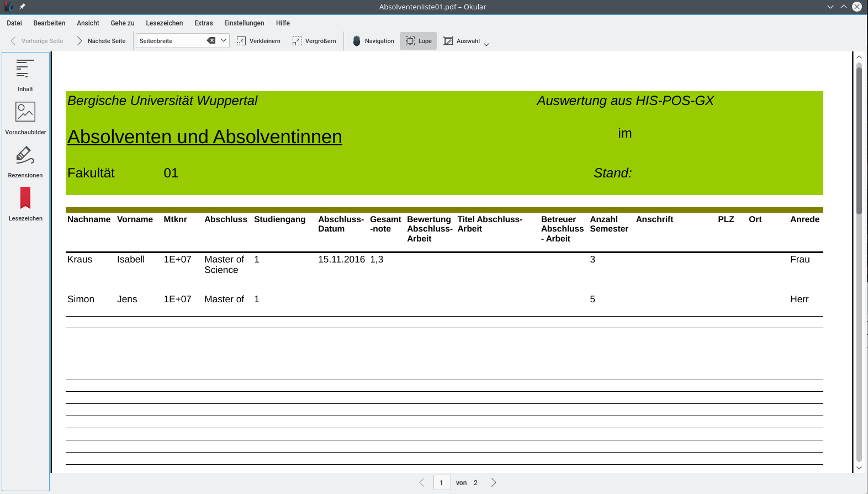The height and width of the screenshot is (494, 868).
Task: Activate the Navigation mouse tool
Action: tap(373, 41)
